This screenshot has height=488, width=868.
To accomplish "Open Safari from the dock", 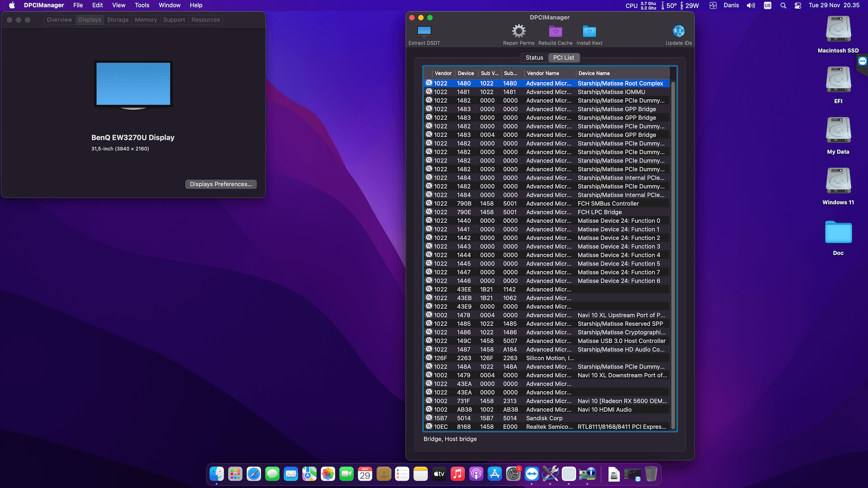I will click(254, 474).
